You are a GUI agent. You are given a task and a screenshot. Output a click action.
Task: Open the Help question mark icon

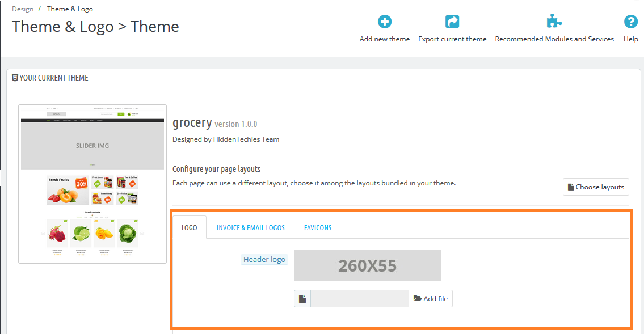coord(630,22)
